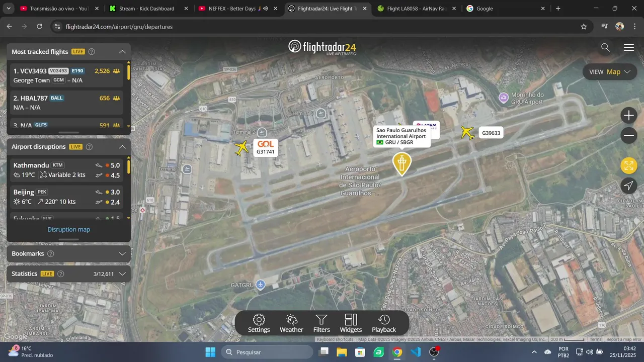Click the GRU airport tower pin
The height and width of the screenshot is (362, 644).
[401, 163]
